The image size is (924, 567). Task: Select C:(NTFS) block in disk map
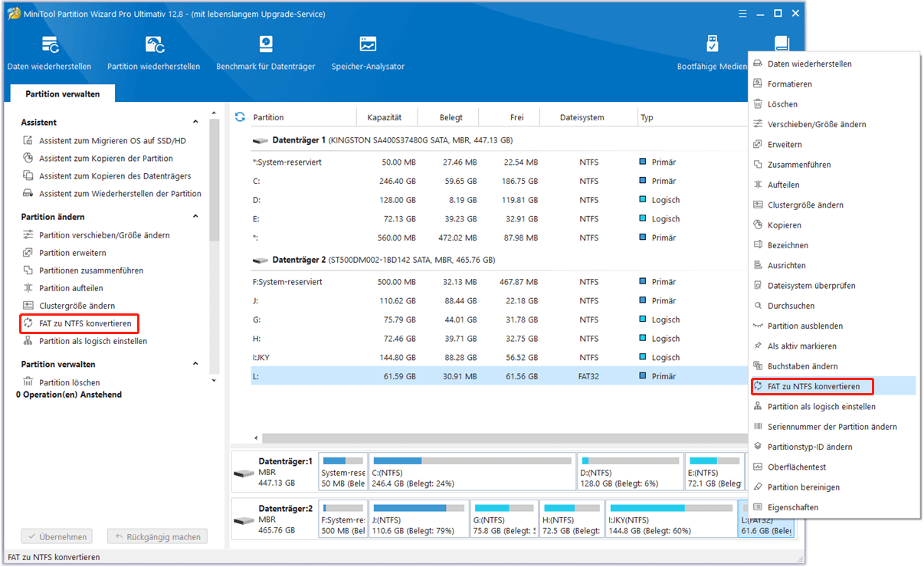(472, 472)
